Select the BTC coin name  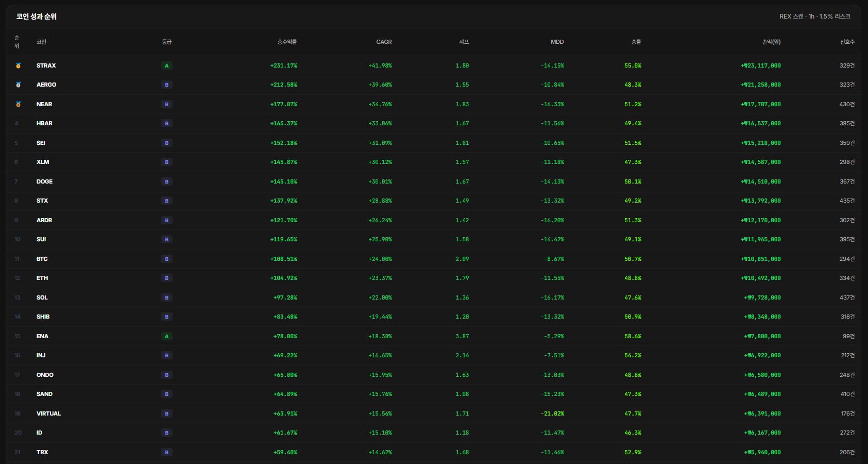point(42,259)
